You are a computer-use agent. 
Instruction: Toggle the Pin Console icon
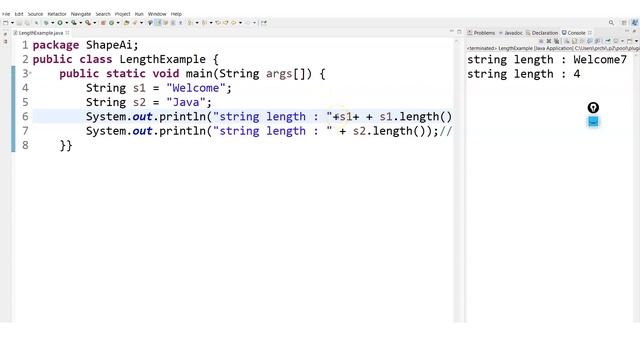pos(608,41)
